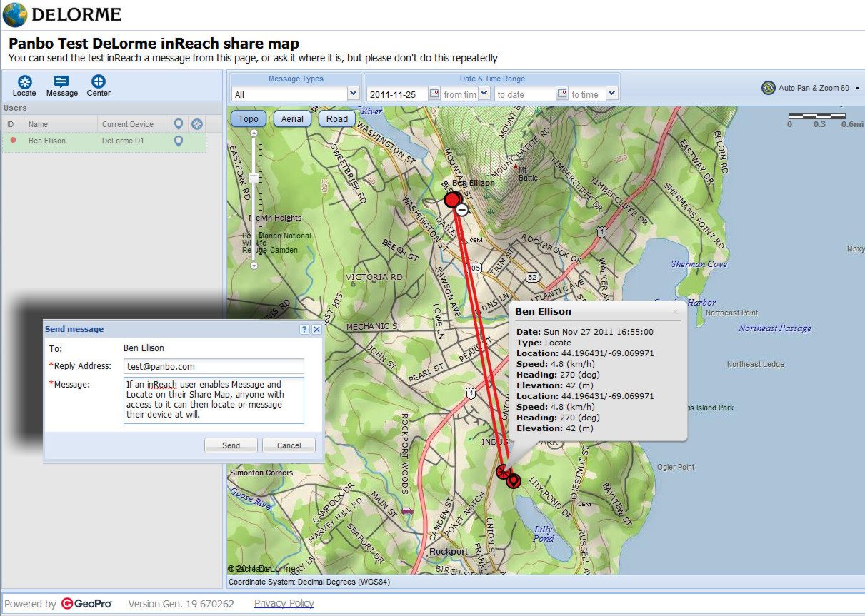Viewport: 865px width, 616px height.
Task: Click the red locate marker at the popup tail
Action: coord(503,471)
